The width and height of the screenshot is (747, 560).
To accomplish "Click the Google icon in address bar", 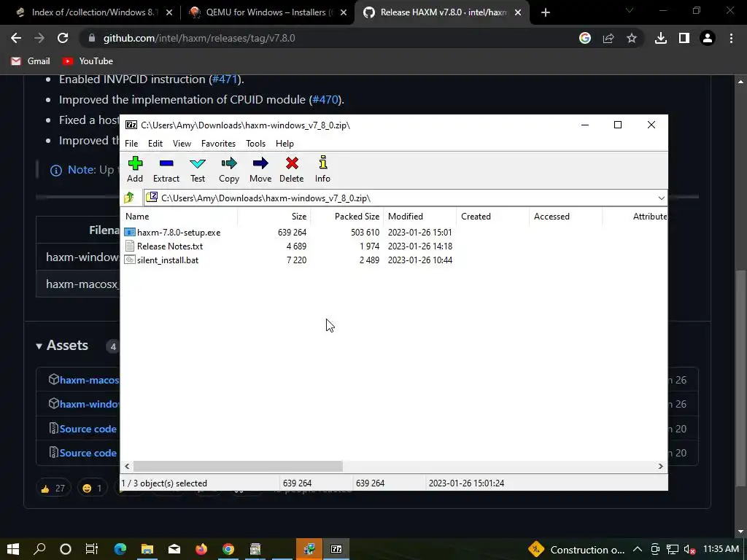I will pos(585,38).
